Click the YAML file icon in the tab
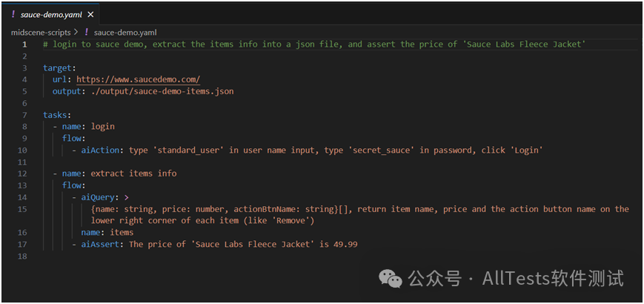 [x=13, y=15]
